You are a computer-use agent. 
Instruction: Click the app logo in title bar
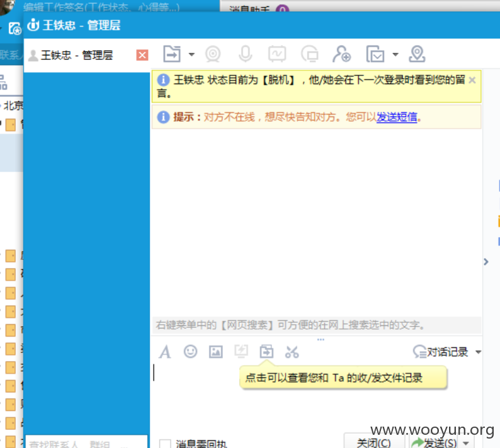click(x=33, y=25)
